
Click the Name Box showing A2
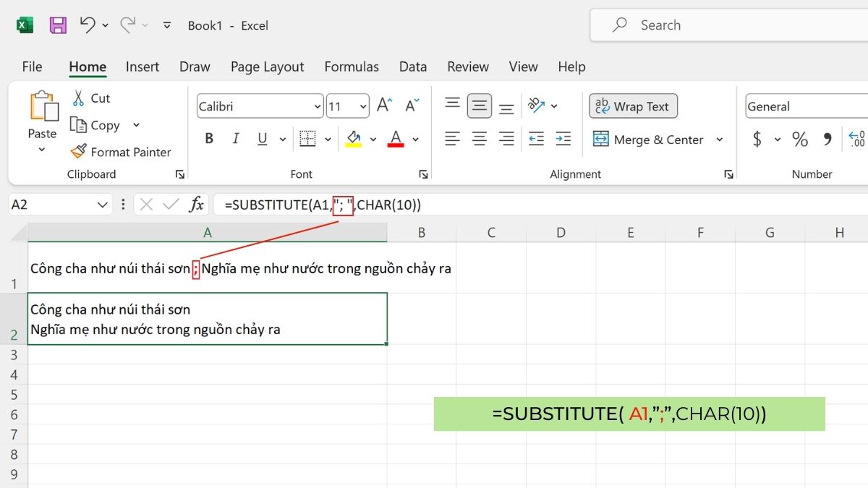point(60,205)
